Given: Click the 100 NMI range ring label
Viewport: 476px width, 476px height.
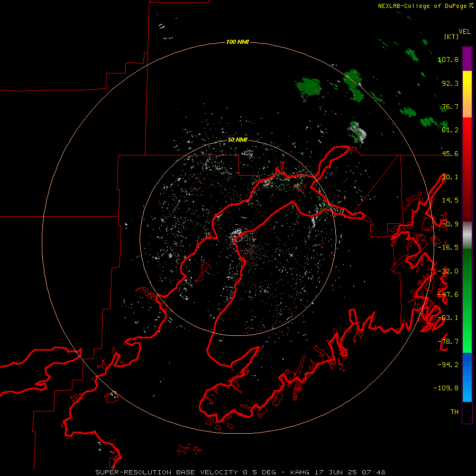Looking at the screenshot, I should pos(237,42).
